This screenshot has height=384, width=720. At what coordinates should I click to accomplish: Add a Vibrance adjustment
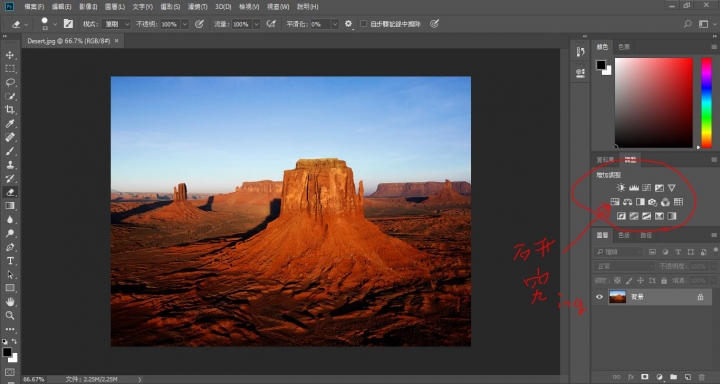click(672, 187)
